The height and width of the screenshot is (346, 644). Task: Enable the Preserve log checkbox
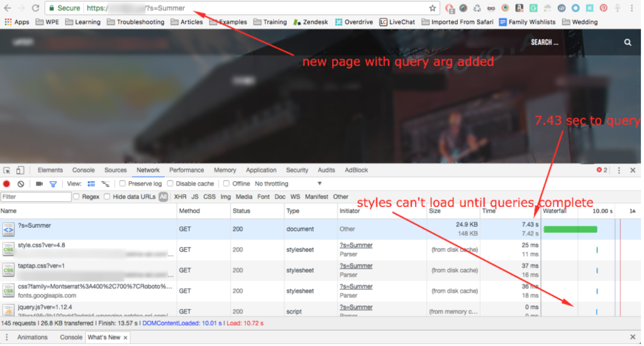(123, 184)
